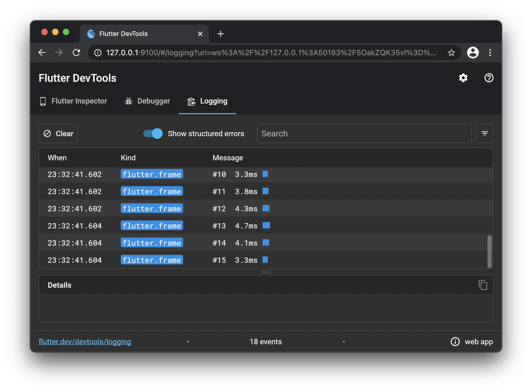The height and width of the screenshot is (392, 532).
Task: Click the blue square in row #10
Action: point(265,174)
